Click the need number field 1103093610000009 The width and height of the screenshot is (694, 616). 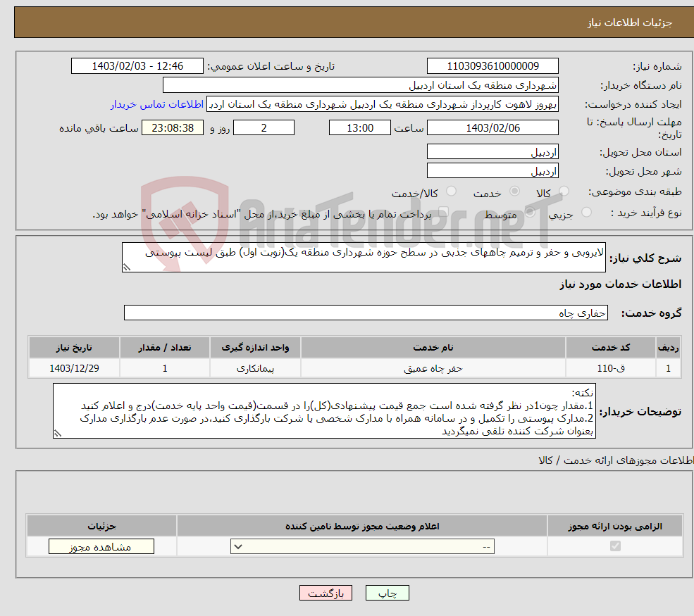[492, 66]
